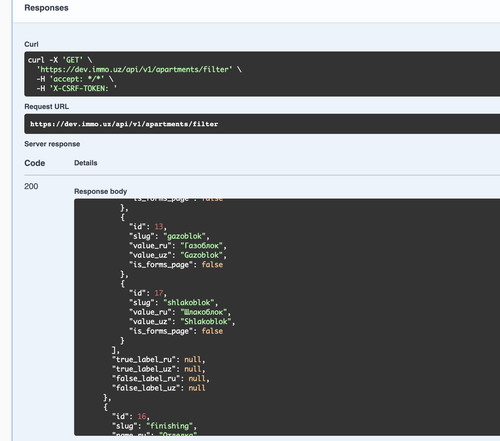This screenshot has height=441, width=500.
Task: Click the "Shlakoblok" value_uz string
Action: point(206,322)
